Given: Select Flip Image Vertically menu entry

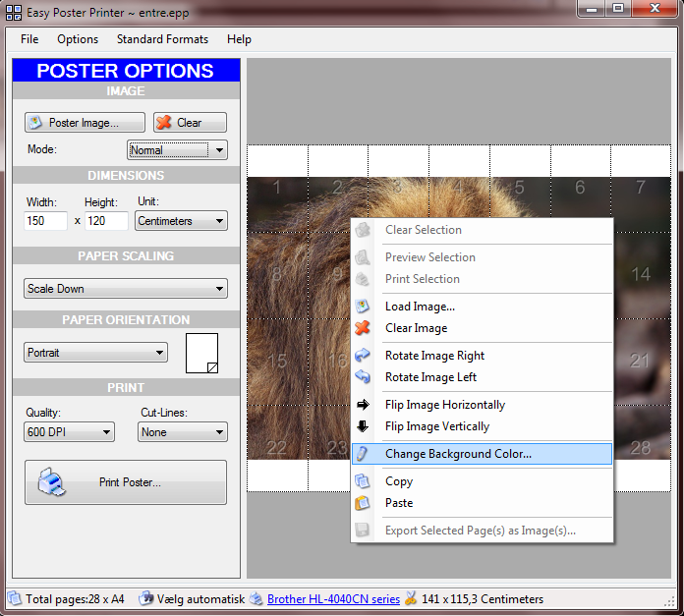Looking at the screenshot, I should pos(482,426).
